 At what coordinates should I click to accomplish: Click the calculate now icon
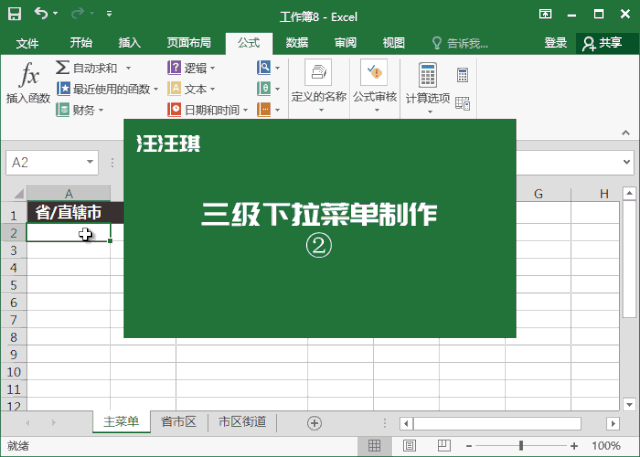click(462, 75)
